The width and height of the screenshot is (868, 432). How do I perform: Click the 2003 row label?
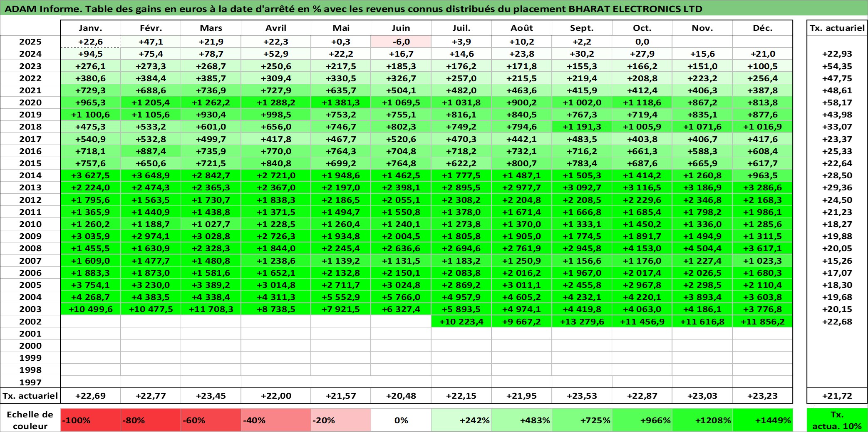(x=30, y=309)
